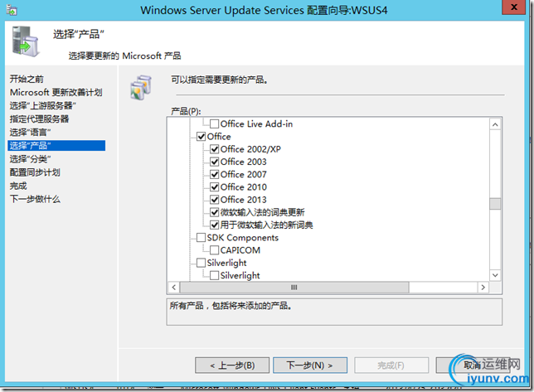Uncheck Office 2002/XP

[214, 149]
